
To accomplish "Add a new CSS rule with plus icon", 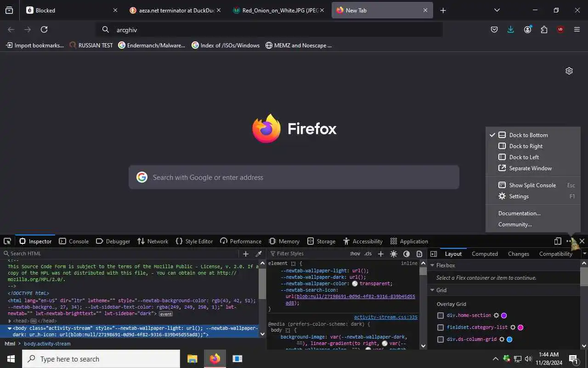I will point(380,253).
